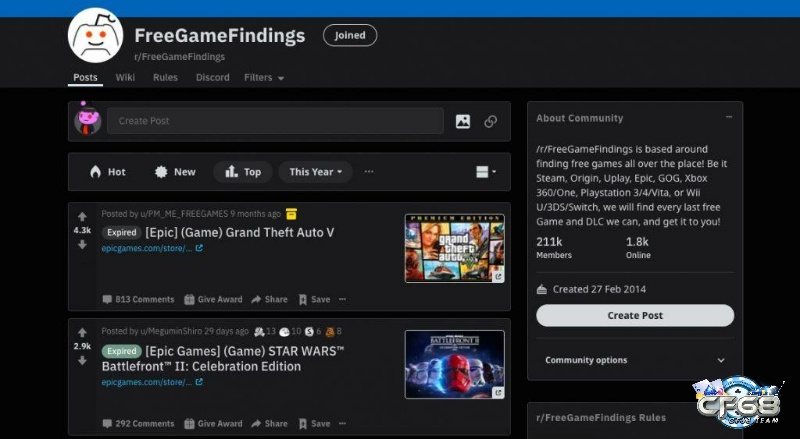800x439 pixels.
Task: Click the Created 27 Feb 2014 text
Action: pyautogui.click(x=599, y=289)
